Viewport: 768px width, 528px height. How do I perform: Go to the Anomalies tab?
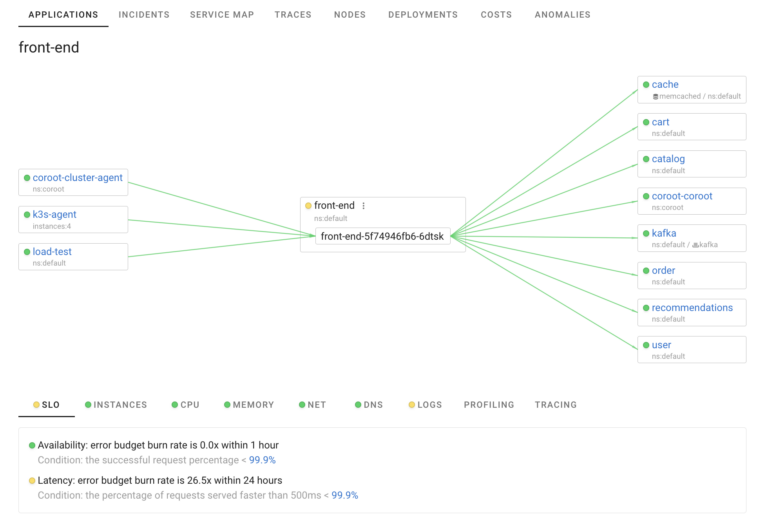click(x=562, y=15)
